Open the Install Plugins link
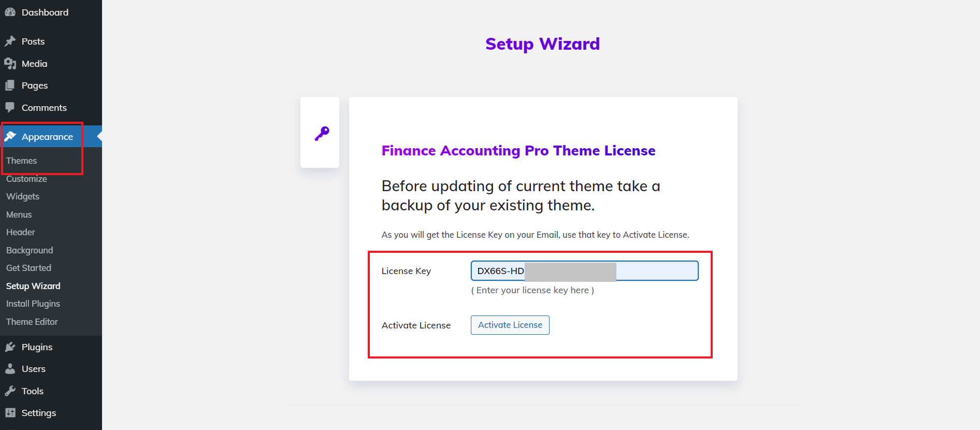The image size is (980, 430). [33, 304]
